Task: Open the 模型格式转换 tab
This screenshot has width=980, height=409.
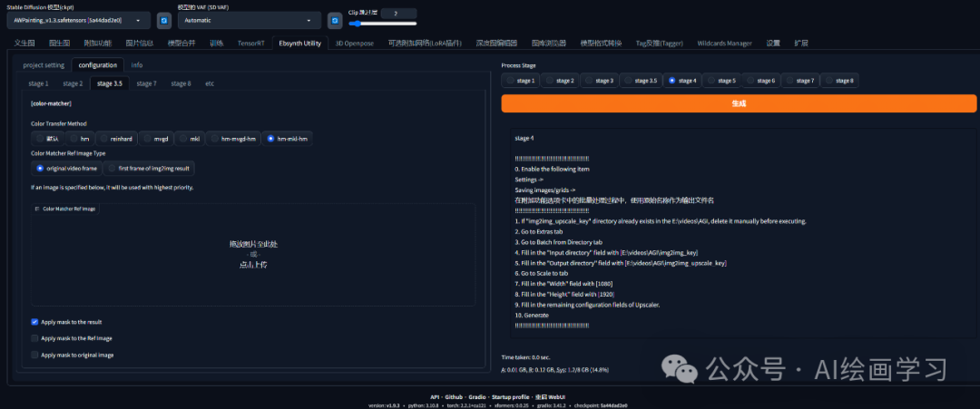Action: click(601, 44)
